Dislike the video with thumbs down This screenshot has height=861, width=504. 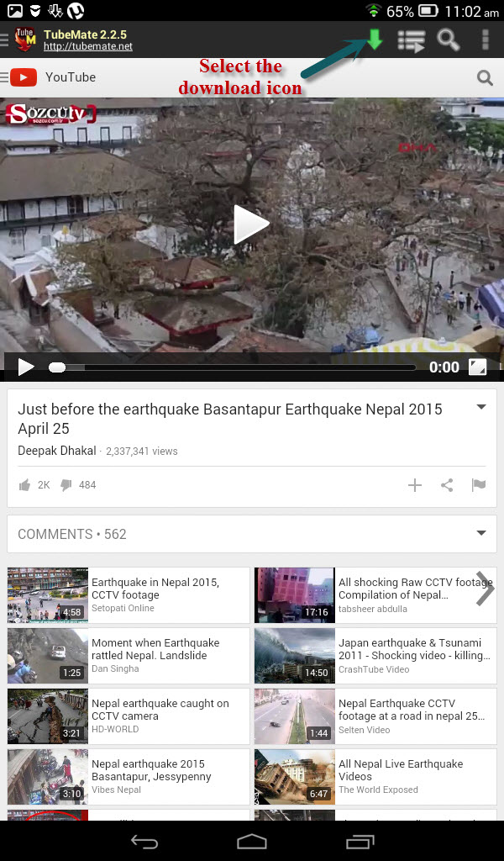point(66,485)
